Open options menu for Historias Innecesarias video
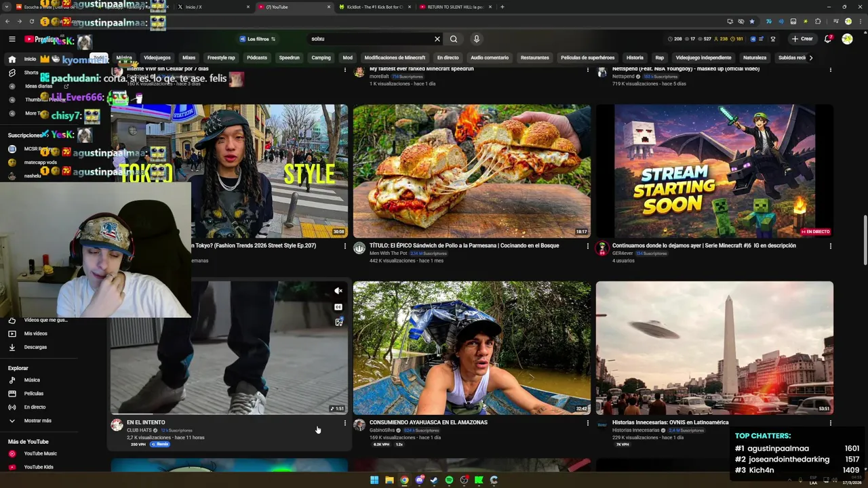Viewport: 868px width, 488px height. (x=830, y=423)
